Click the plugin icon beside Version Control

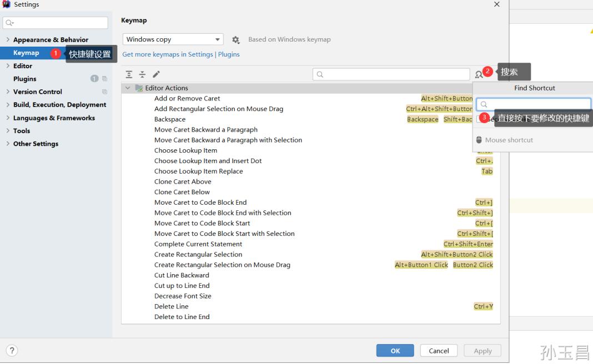pyautogui.click(x=104, y=92)
